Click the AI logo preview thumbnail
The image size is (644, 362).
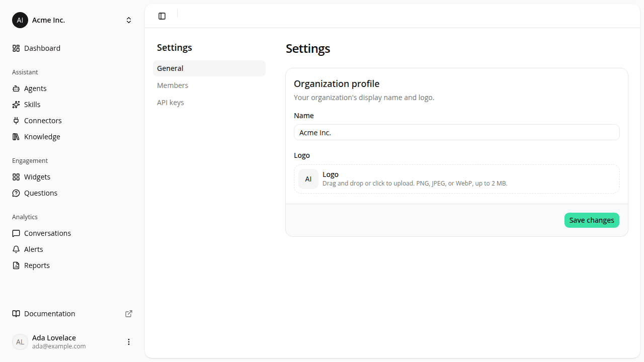point(308,179)
